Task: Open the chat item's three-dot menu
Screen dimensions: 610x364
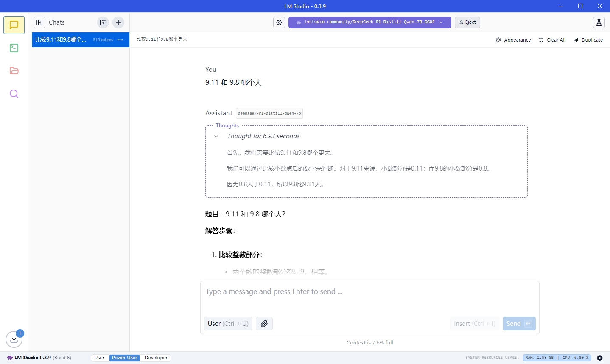Action: (x=120, y=40)
